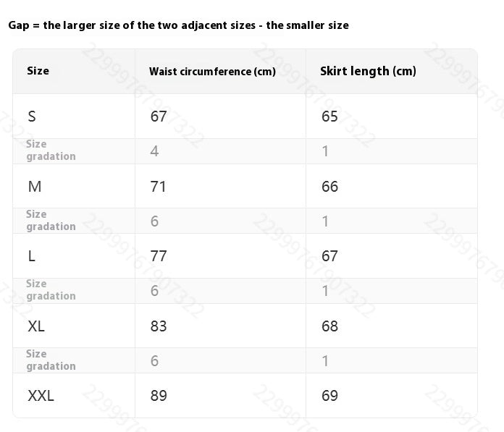The image size is (504, 432).
Task: Click skirt length value 67 for size L
Action: tap(329, 256)
